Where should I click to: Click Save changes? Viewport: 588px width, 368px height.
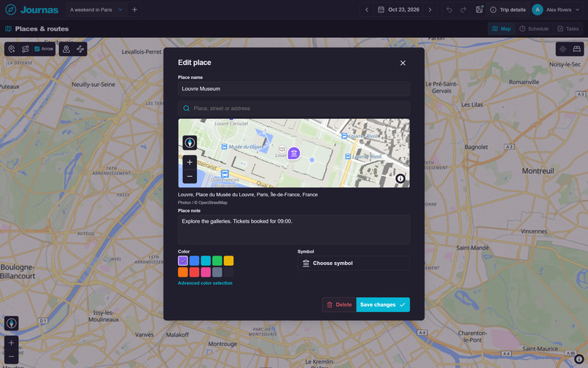coord(383,305)
